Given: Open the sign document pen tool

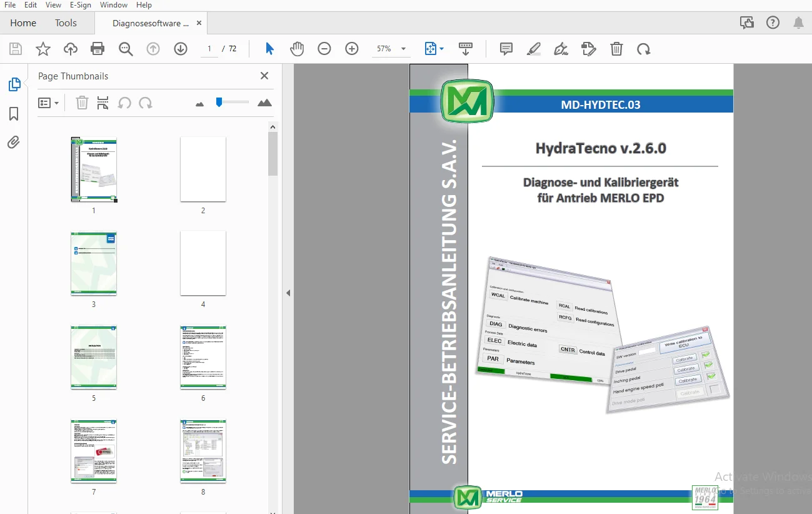Looking at the screenshot, I should 561,49.
